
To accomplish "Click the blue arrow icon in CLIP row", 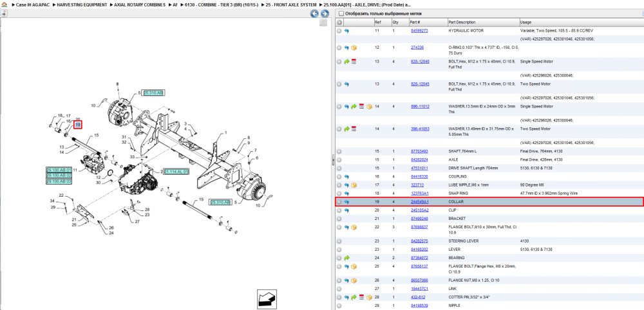I will coord(346,210).
